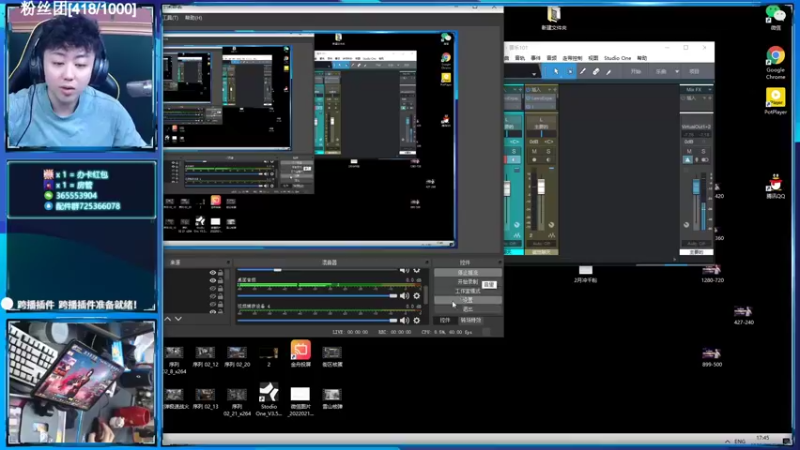This screenshot has height=450, width=800.
Task: Open the dropdown arrow next to 乐曲
Action: 677,72
